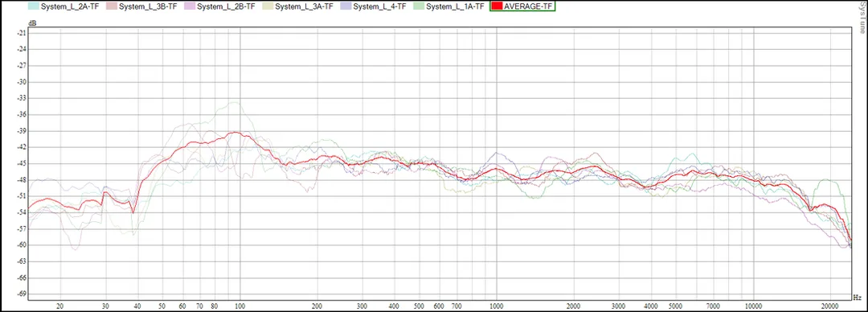This screenshot has height=312, width=868.
Task: Click the Hz unit label on frequency axis
Action: pos(858,298)
